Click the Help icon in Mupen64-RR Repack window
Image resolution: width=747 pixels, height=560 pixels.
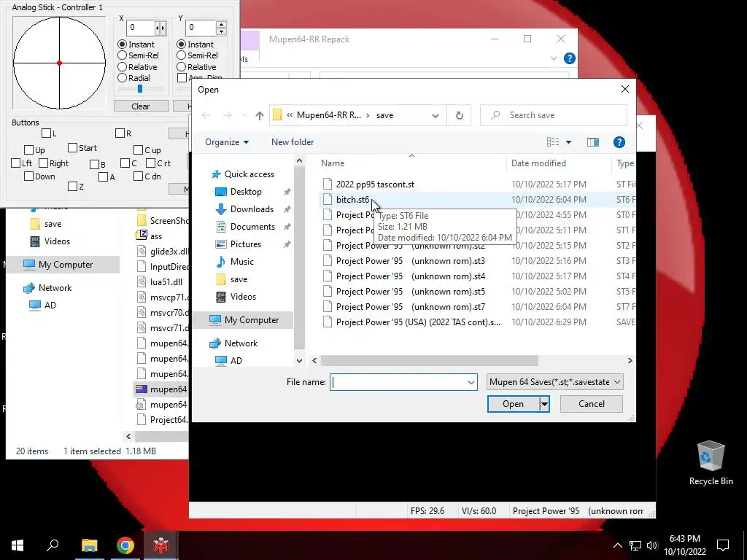(569, 58)
